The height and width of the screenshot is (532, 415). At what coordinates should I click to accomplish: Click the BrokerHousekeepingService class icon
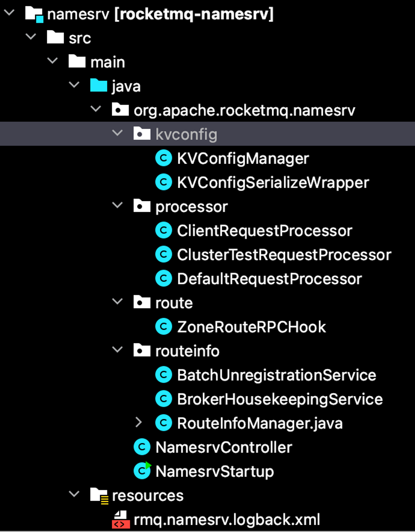click(164, 398)
